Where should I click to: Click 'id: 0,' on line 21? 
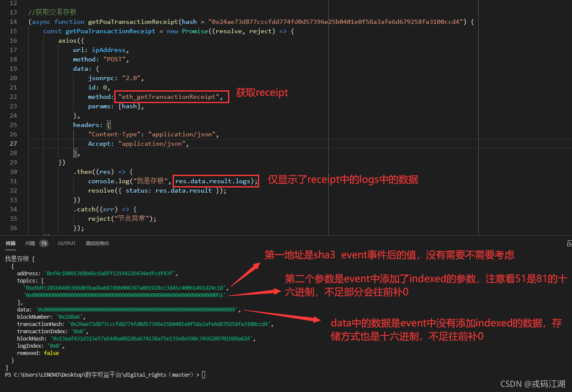coord(99,87)
